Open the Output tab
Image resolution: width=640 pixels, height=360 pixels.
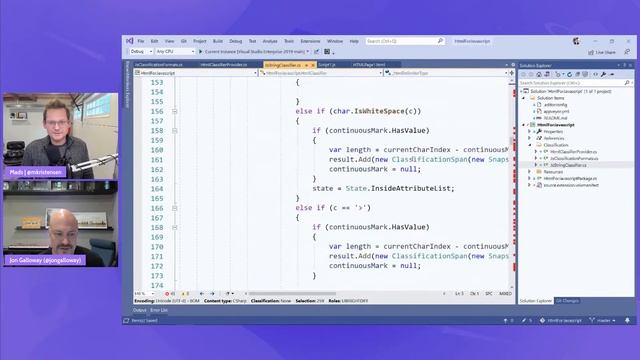tap(140, 310)
